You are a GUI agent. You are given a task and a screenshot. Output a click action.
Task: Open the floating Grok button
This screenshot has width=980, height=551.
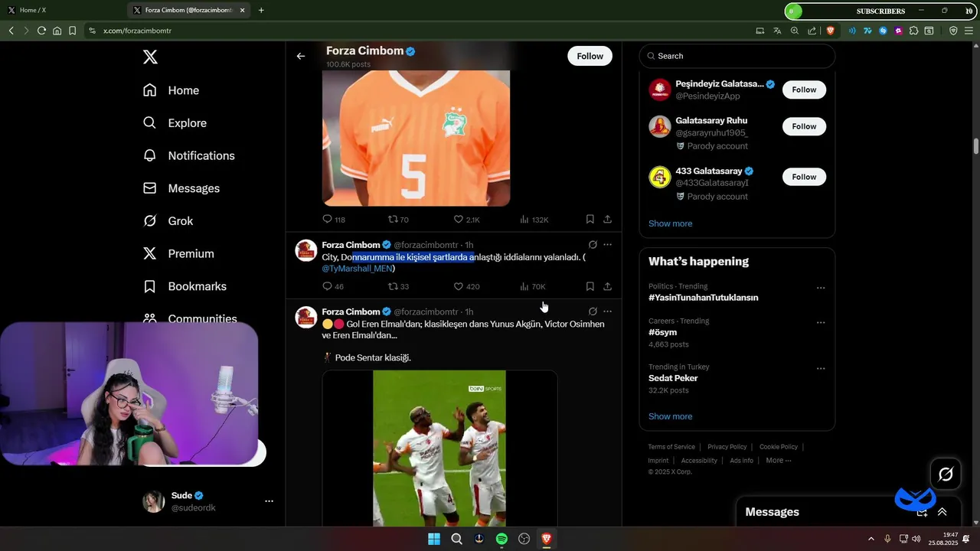pos(946,474)
